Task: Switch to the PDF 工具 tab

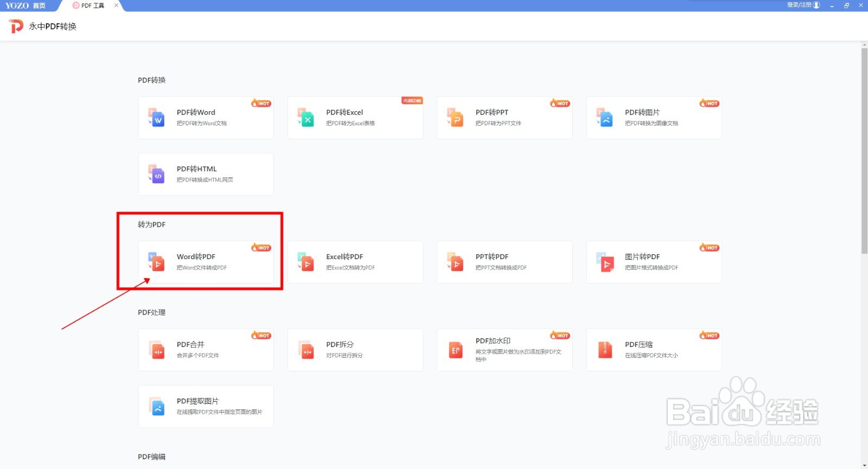Action: pos(92,5)
